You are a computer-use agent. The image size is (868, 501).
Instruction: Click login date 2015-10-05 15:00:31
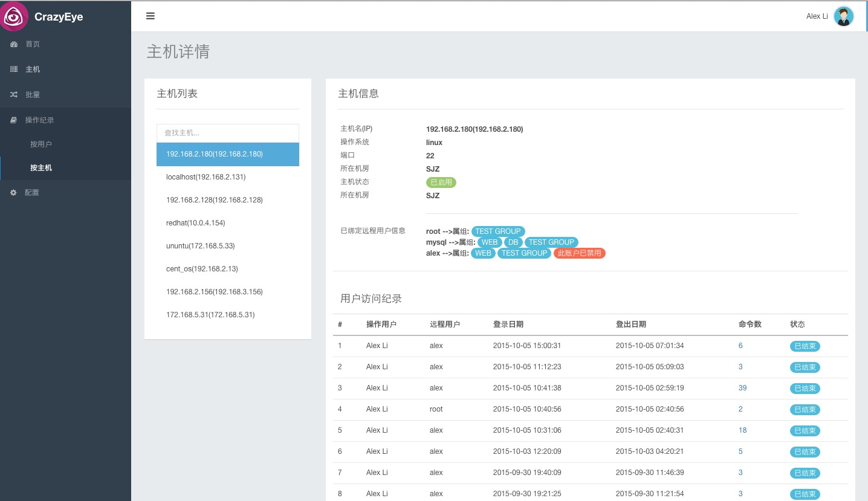pos(527,346)
